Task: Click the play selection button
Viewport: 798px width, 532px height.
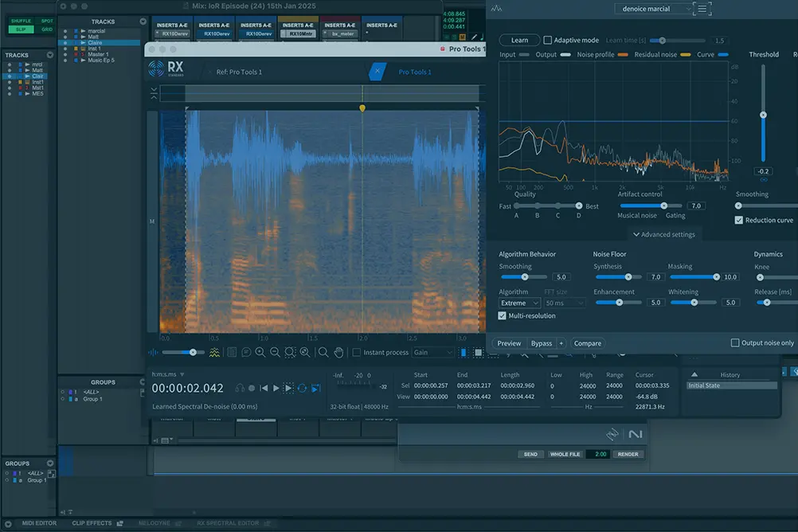Action: pos(288,388)
